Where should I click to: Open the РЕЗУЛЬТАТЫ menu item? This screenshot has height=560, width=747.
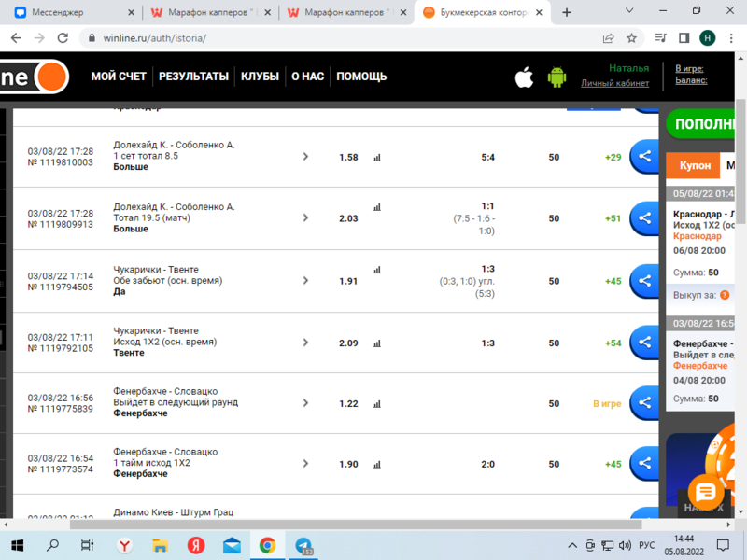coord(193,77)
